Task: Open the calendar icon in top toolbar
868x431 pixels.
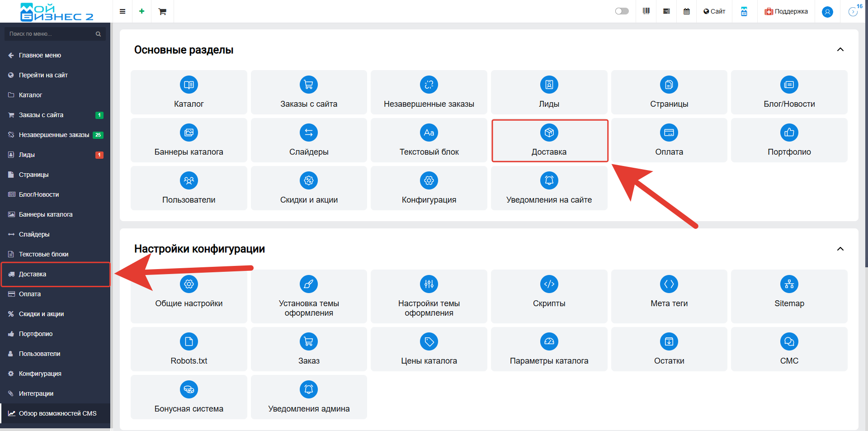Action: coord(686,11)
